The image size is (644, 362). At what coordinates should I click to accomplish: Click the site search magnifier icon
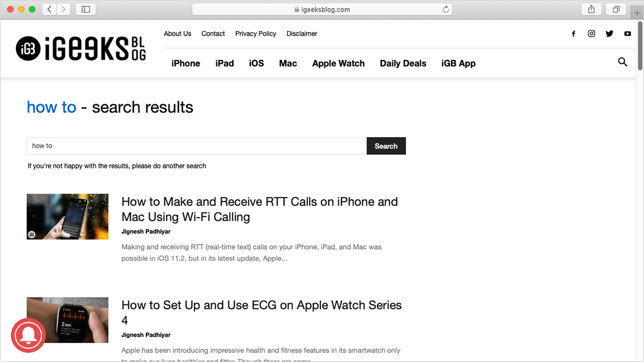(x=623, y=62)
